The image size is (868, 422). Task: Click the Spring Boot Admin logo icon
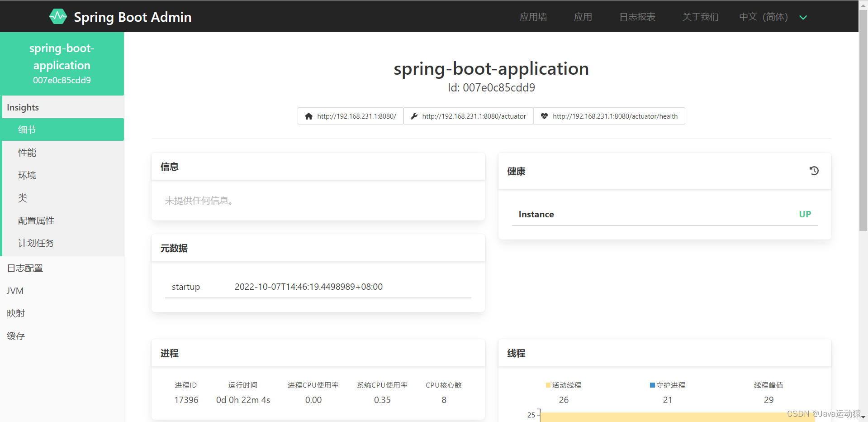coord(58,16)
